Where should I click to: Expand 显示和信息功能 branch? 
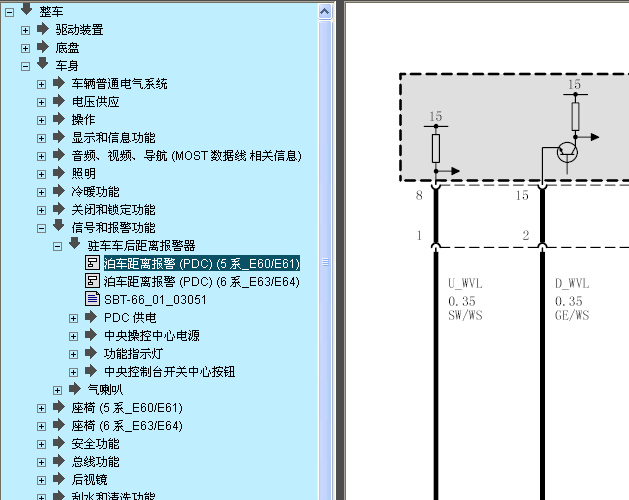[41, 138]
